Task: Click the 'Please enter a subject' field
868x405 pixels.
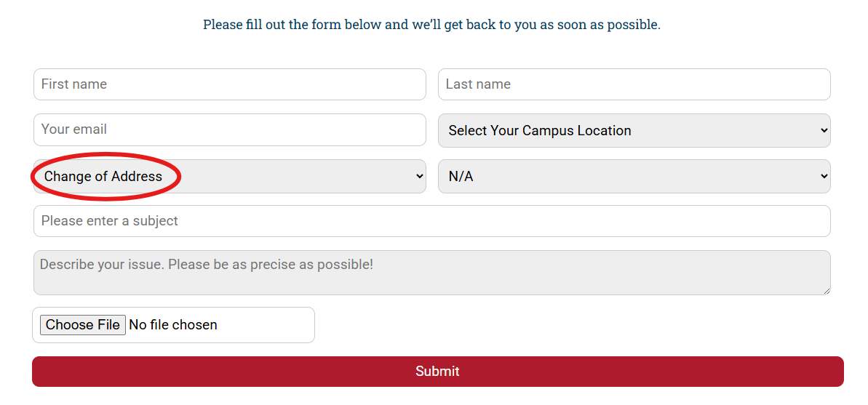Action: 431,221
